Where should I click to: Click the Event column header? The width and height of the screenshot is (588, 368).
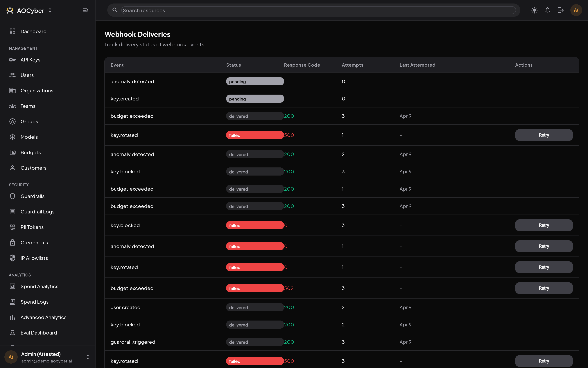117,65
